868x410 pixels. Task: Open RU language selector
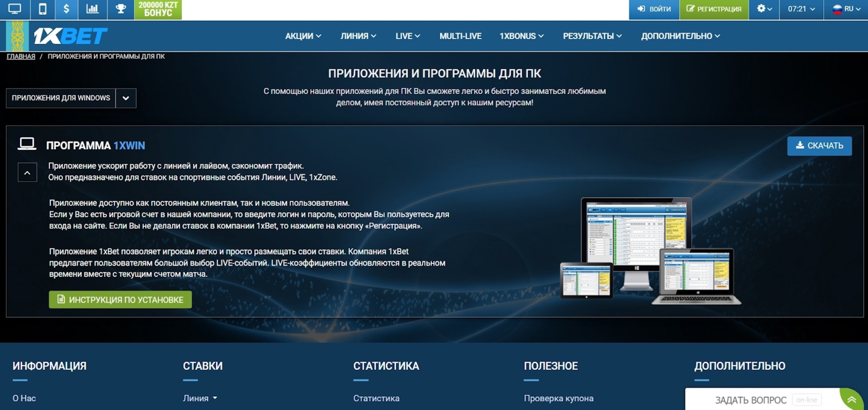846,9
